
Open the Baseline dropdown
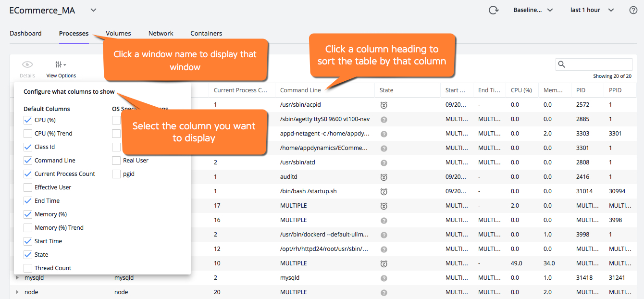point(533,10)
